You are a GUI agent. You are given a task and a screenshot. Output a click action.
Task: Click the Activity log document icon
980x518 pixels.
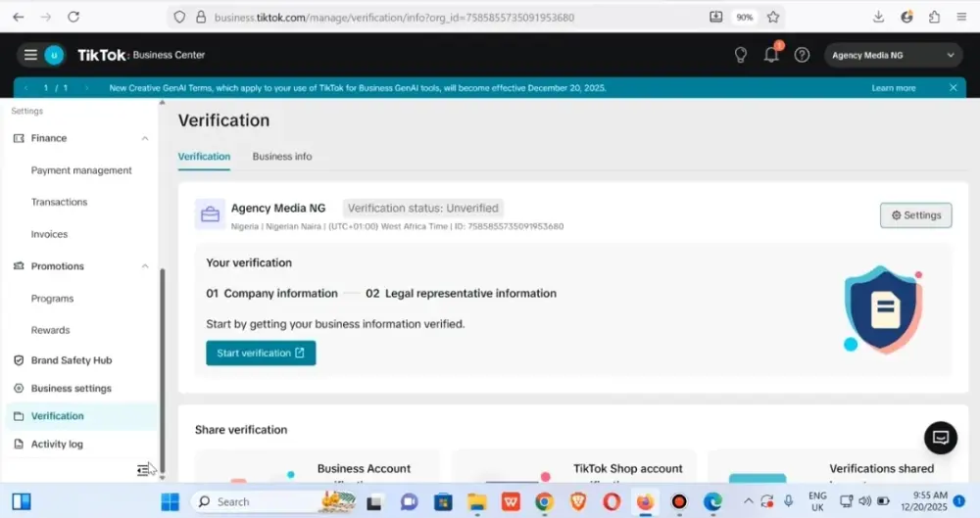19,444
